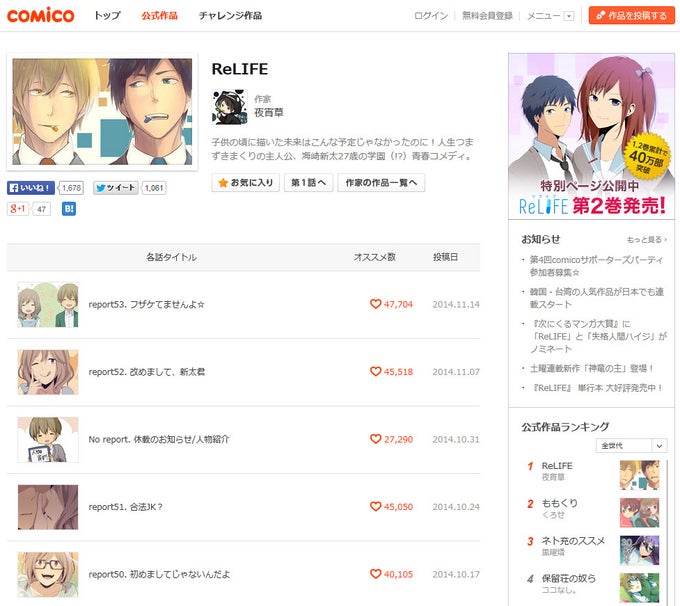The image size is (680, 606).
Task: Click the tweet count 1,061
Action: coord(154,188)
